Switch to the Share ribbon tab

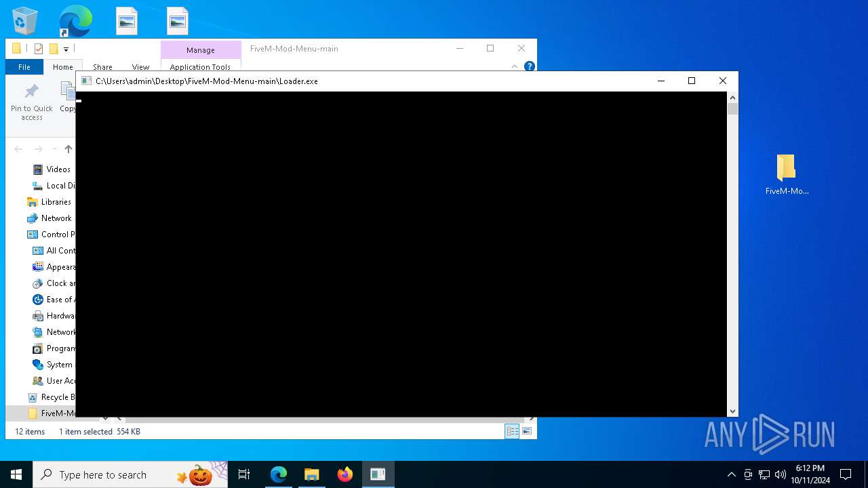click(x=102, y=67)
